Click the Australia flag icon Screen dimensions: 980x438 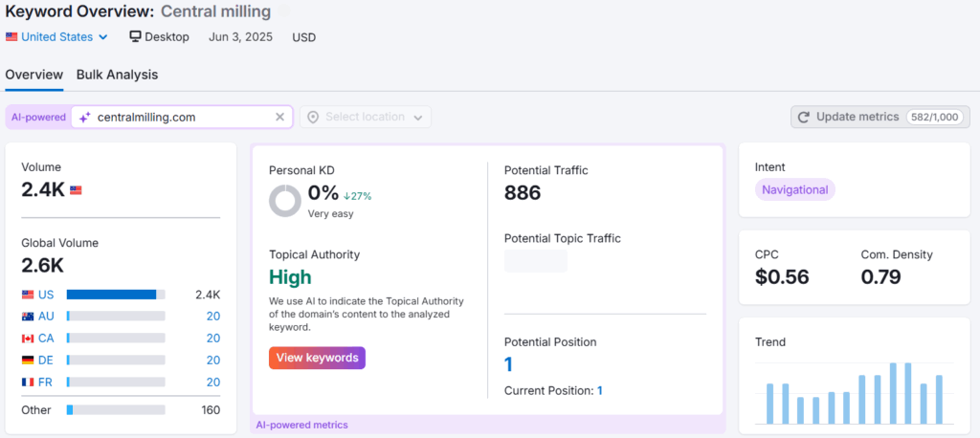click(28, 317)
